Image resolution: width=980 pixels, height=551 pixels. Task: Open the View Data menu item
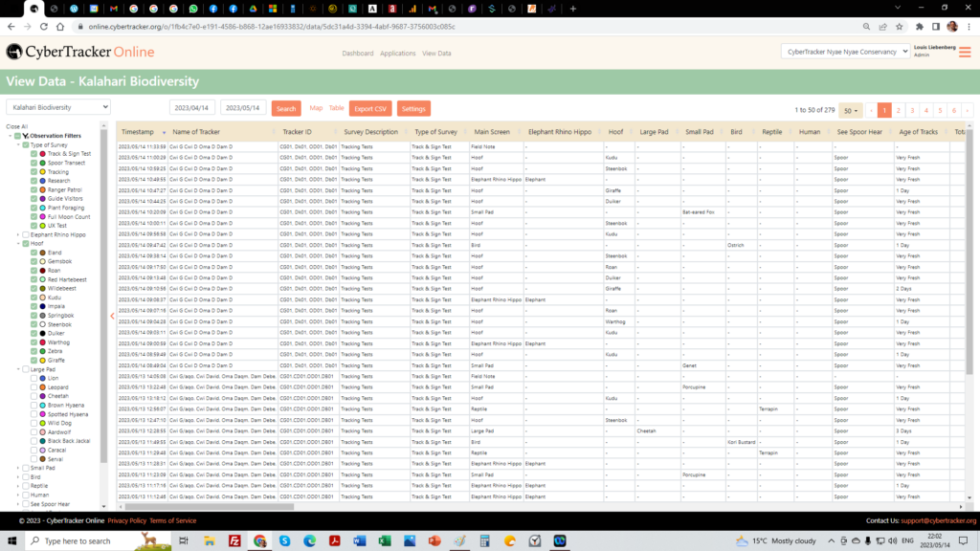436,54
